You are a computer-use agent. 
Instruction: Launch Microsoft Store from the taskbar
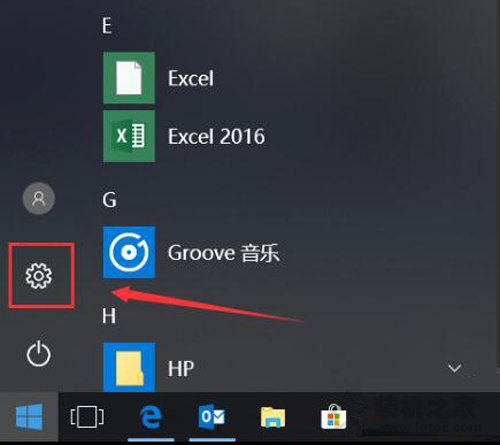tap(334, 417)
